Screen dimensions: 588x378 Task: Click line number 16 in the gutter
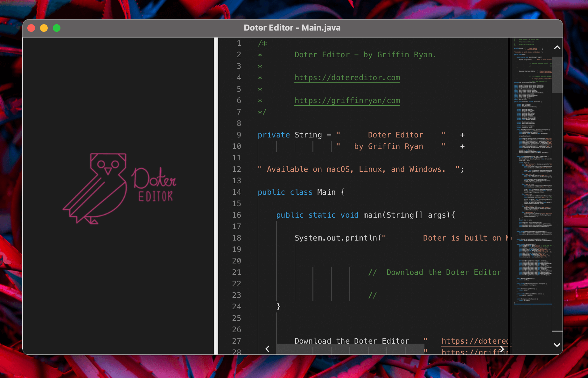(236, 215)
